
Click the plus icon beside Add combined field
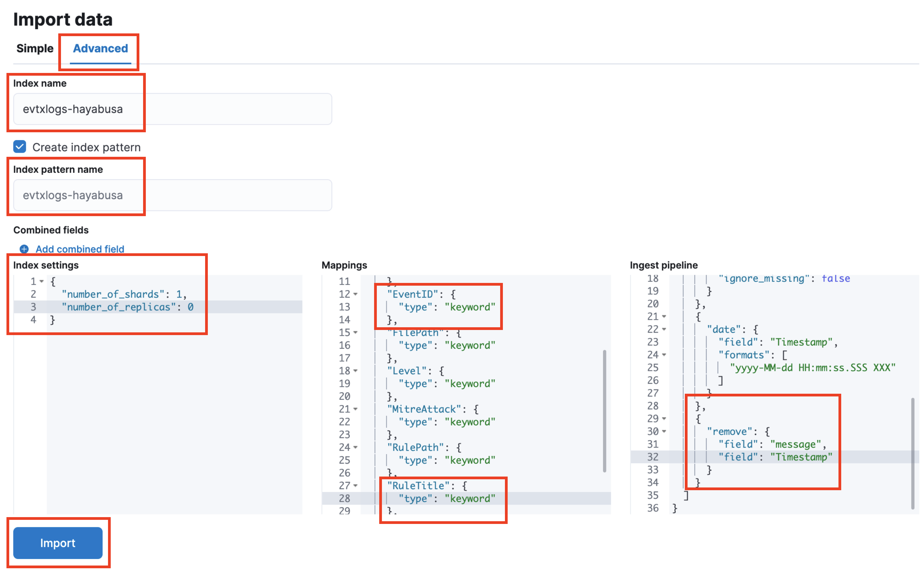[24, 249]
